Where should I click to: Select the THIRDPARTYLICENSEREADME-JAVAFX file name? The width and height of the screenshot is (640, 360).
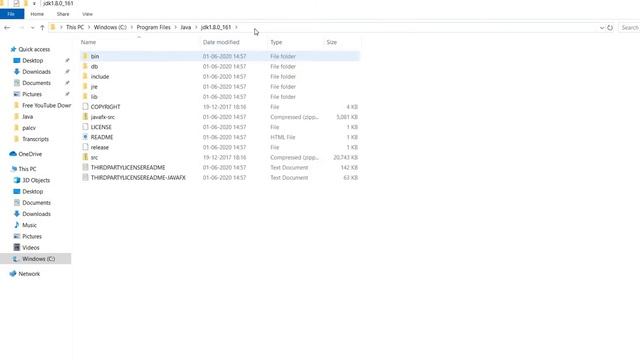pos(138,178)
